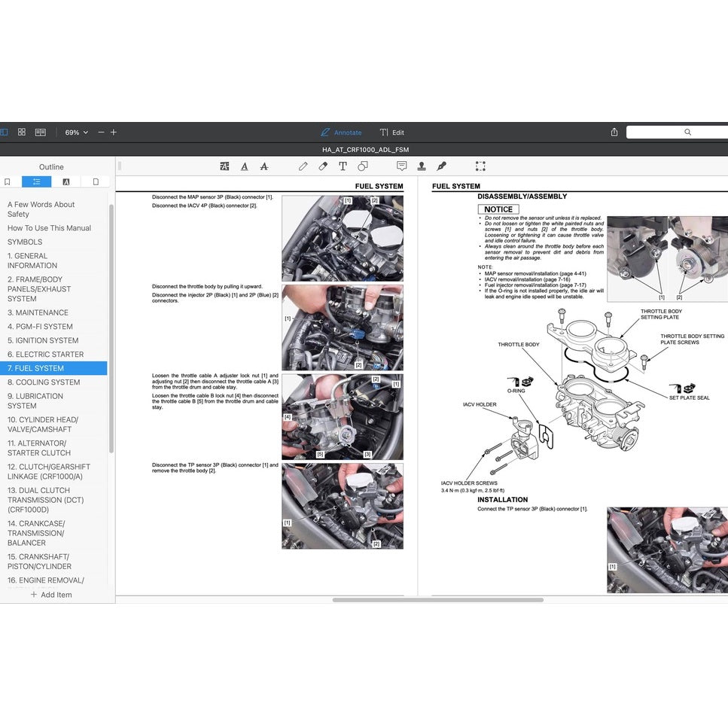
Task: Decrease zoom with the minus control
Action: (101, 132)
